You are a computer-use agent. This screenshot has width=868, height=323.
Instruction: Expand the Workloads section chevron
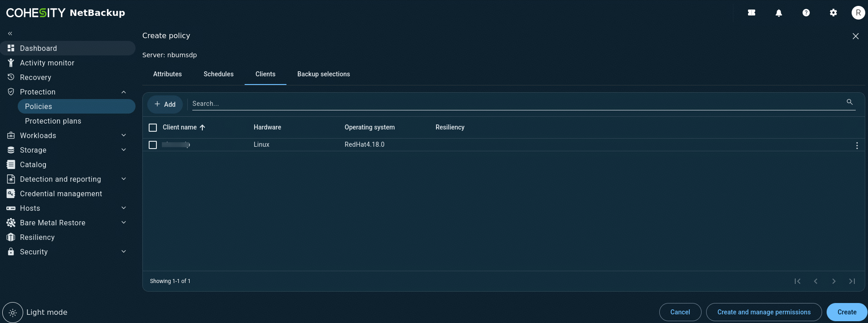pyautogui.click(x=124, y=135)
